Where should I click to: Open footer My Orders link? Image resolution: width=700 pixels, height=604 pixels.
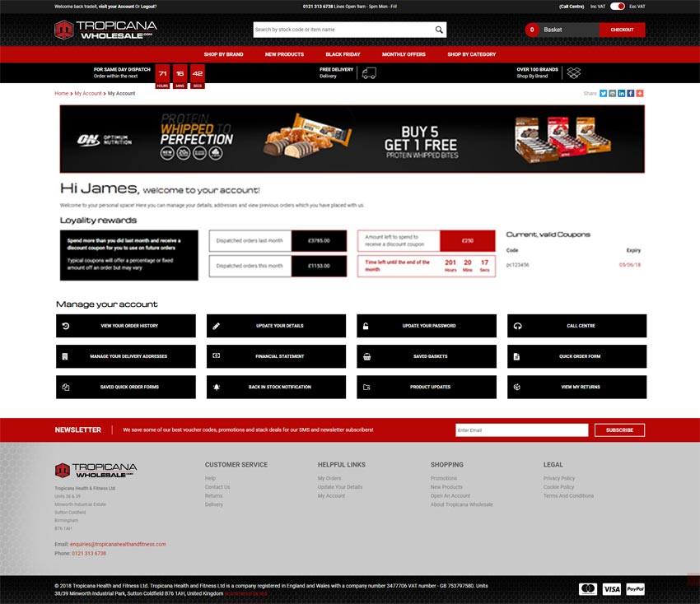329,478
